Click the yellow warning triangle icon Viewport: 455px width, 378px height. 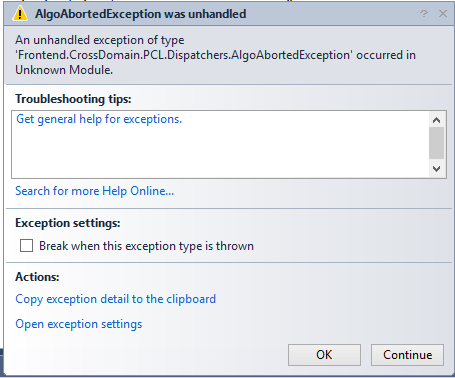[20, 14]
